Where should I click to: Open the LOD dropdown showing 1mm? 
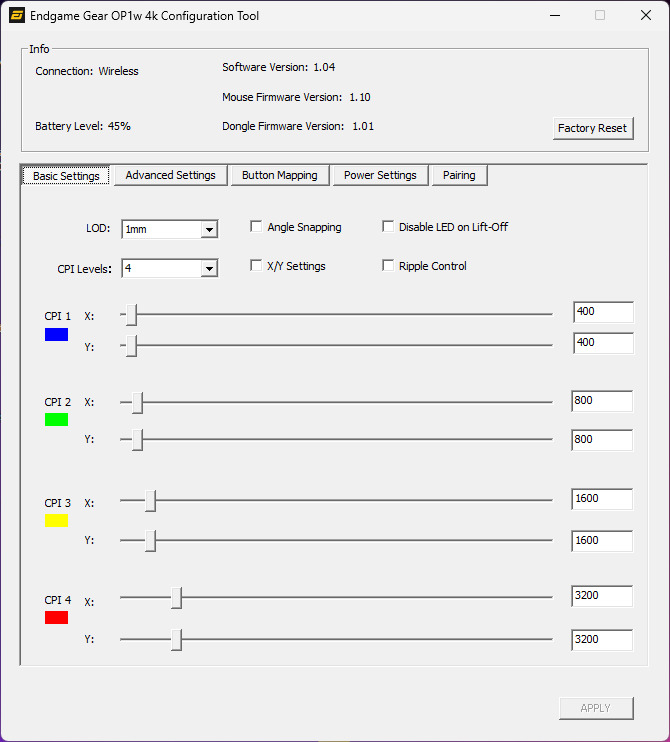tap(169, 230)
